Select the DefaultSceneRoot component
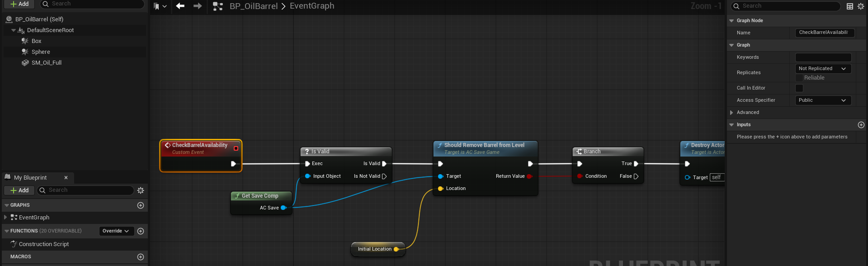 50,30
